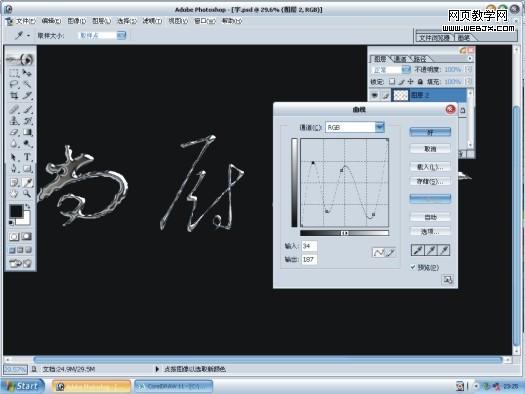
Task: Select the Healing Brush tool
Action: pos(14,109)
